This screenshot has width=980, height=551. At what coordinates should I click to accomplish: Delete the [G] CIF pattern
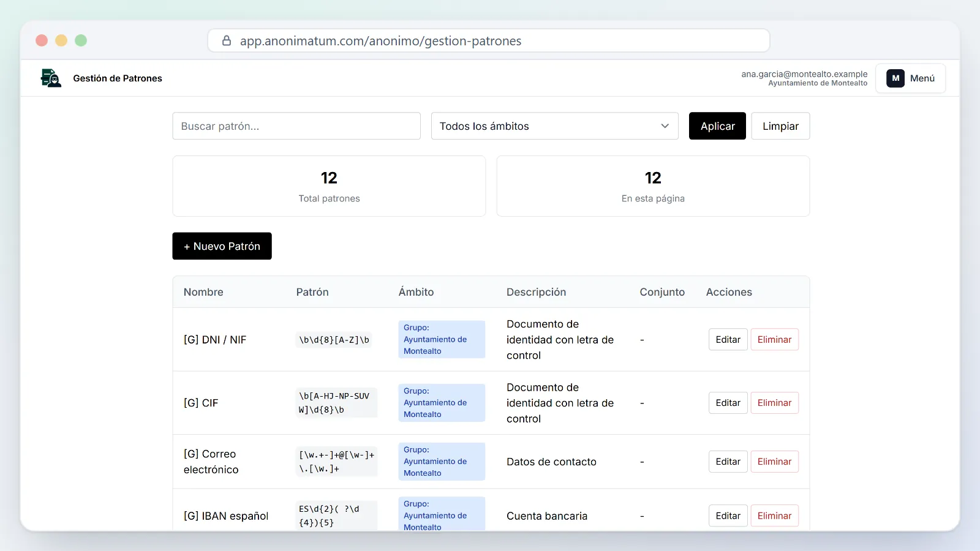(x=775, y=403)
